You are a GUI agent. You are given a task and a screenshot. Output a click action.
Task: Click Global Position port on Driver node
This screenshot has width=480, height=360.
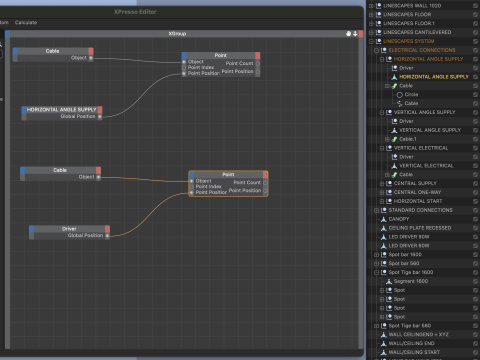(x=107, y=236)
